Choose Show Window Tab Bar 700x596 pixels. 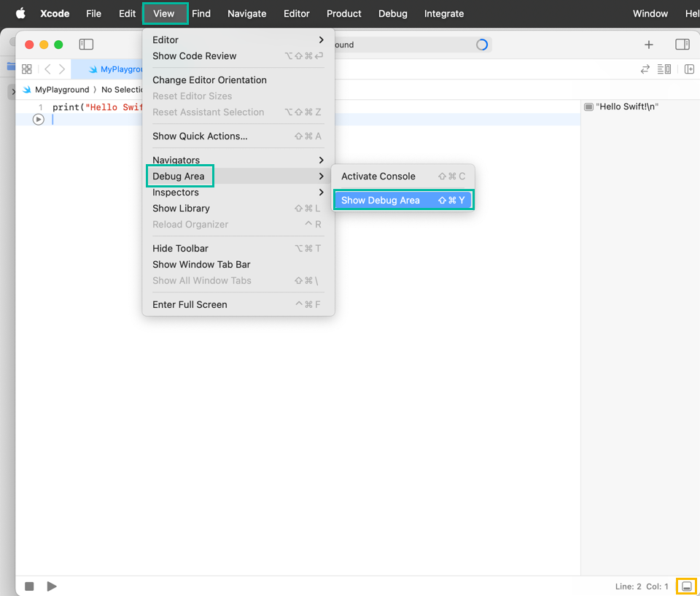click(x=238, y=265)
